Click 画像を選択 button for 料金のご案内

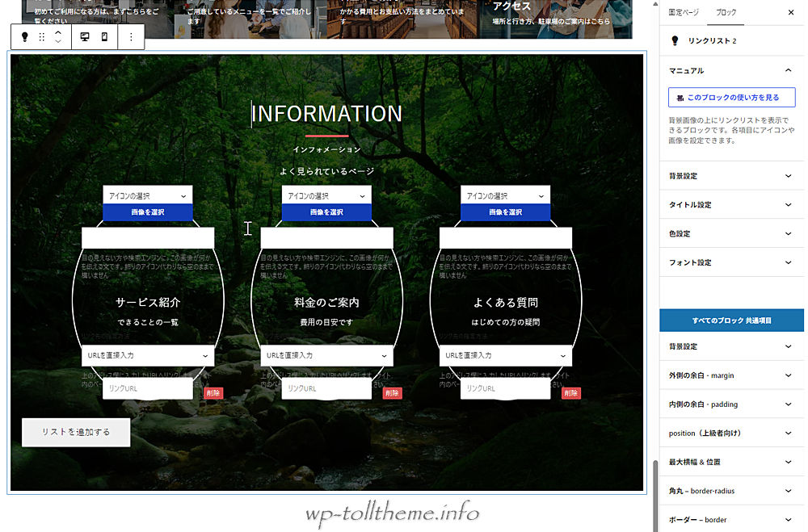(x=326, y=212)
